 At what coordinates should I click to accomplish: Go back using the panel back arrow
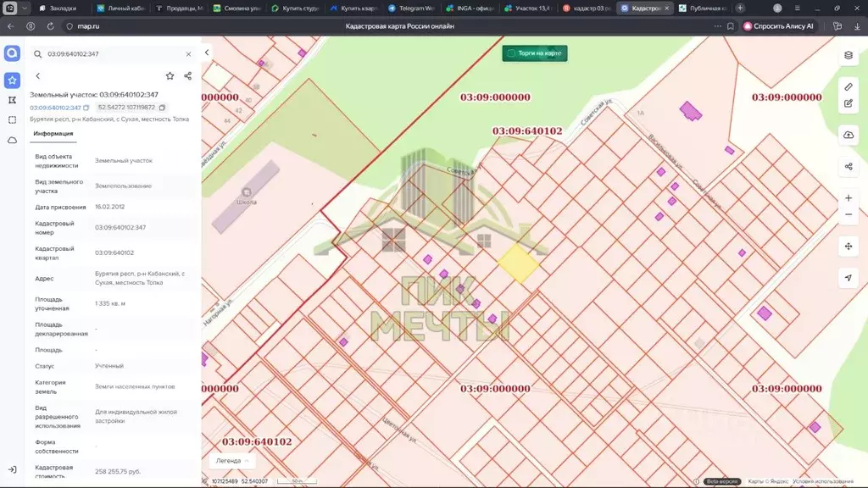click(37, 76)
